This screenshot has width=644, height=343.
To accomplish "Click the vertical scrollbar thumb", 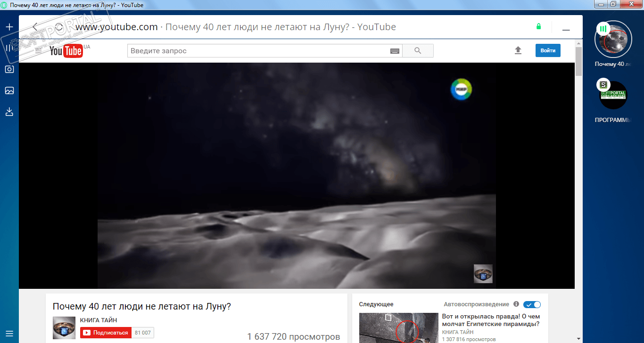I will coord(579,61).
